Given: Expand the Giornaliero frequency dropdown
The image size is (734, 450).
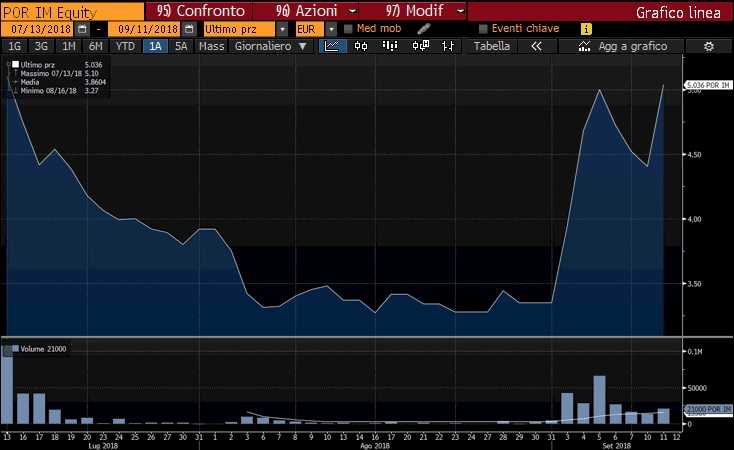Looking at the screenshot, I should click(302, 46).
